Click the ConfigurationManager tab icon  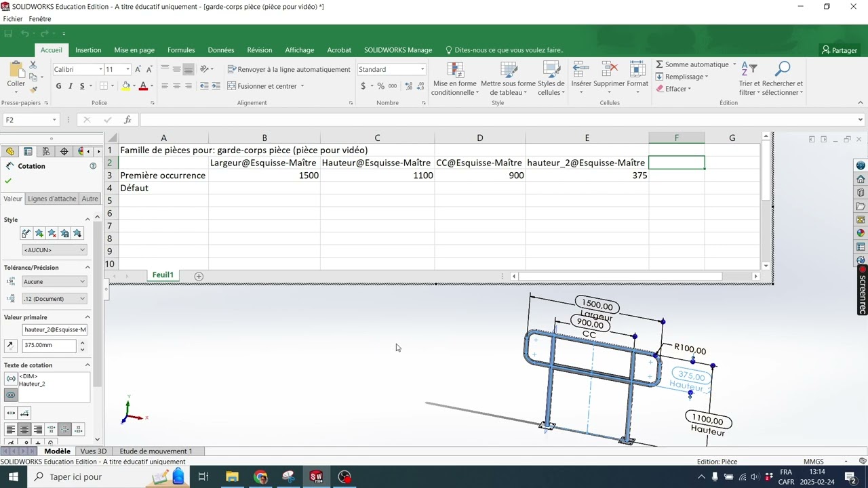(x=45, y=151)
